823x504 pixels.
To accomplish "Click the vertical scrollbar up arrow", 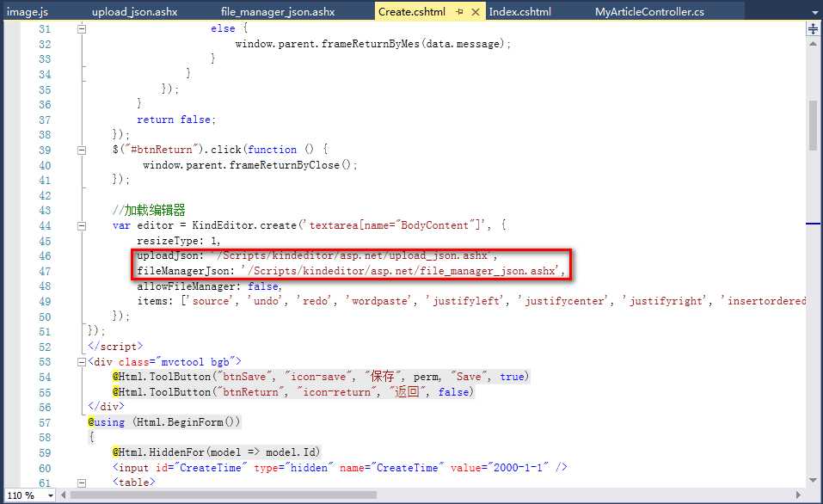I will tap(813, 44).
